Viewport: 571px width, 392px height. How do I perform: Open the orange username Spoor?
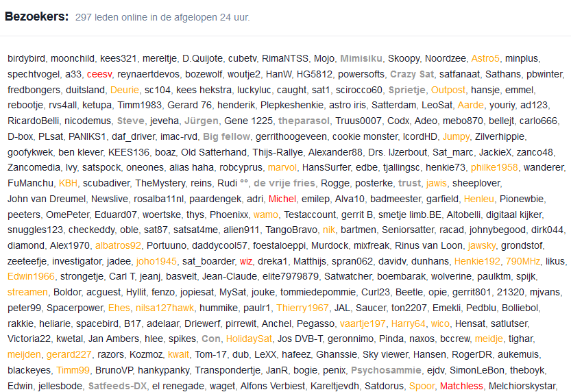(422, 386)
